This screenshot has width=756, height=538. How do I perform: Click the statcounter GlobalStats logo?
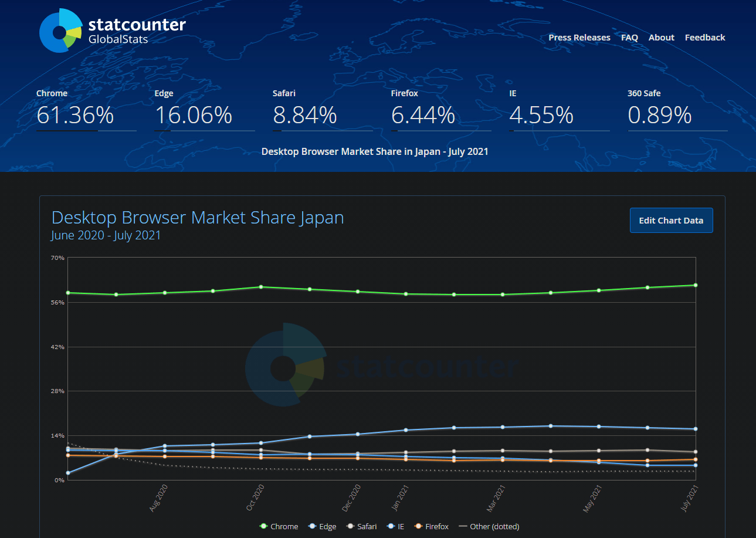(113, 31)
